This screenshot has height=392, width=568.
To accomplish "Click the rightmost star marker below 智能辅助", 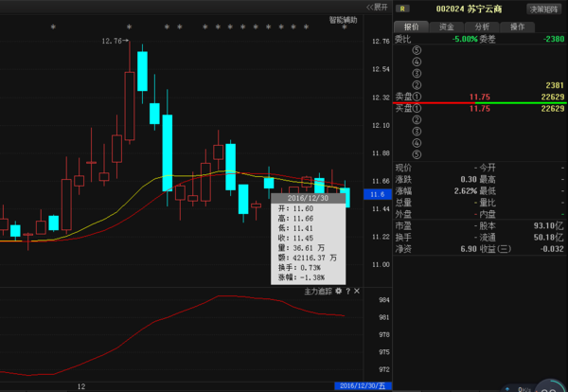I will point(345,27).
